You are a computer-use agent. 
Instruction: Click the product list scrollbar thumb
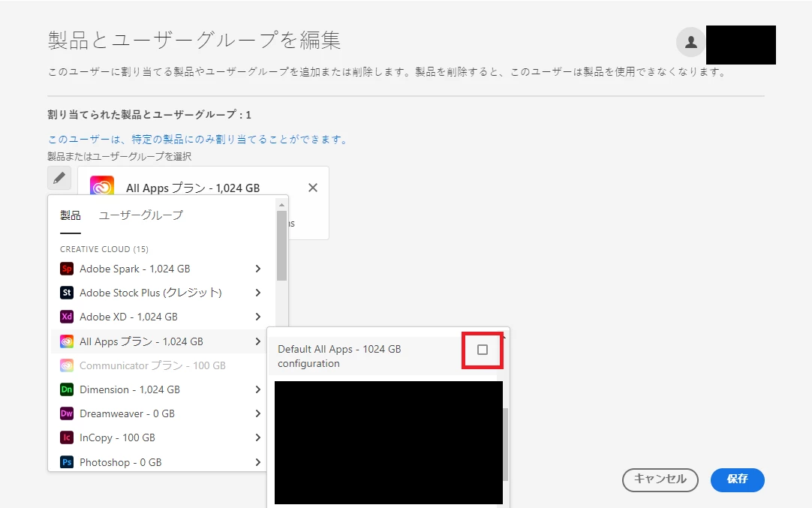(x=281, y=245)
